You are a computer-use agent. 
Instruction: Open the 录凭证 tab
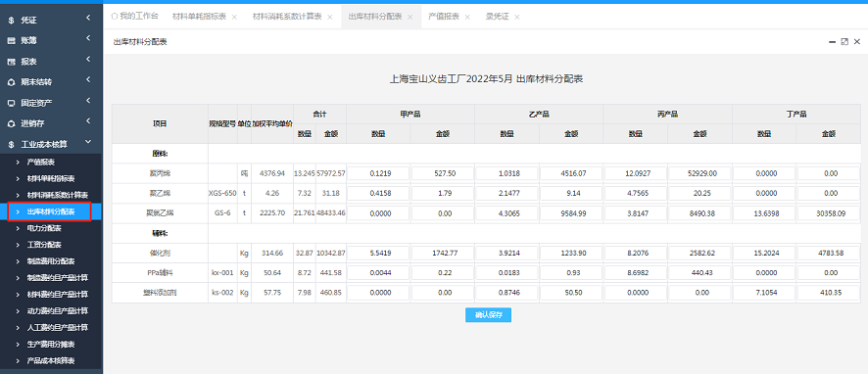tap(498, 17)
